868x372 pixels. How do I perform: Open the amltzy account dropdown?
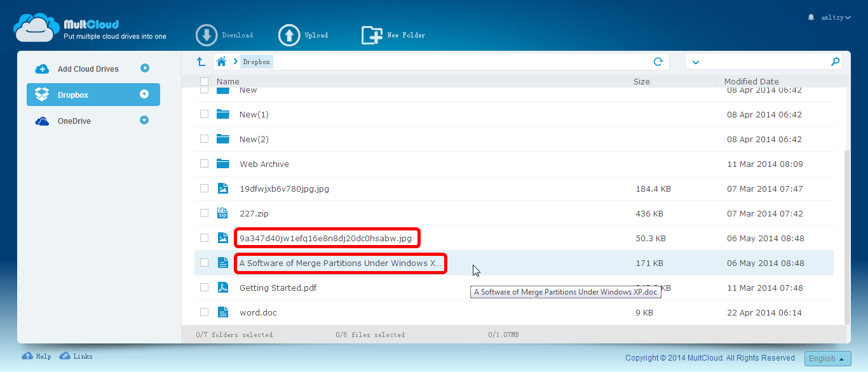834,17
